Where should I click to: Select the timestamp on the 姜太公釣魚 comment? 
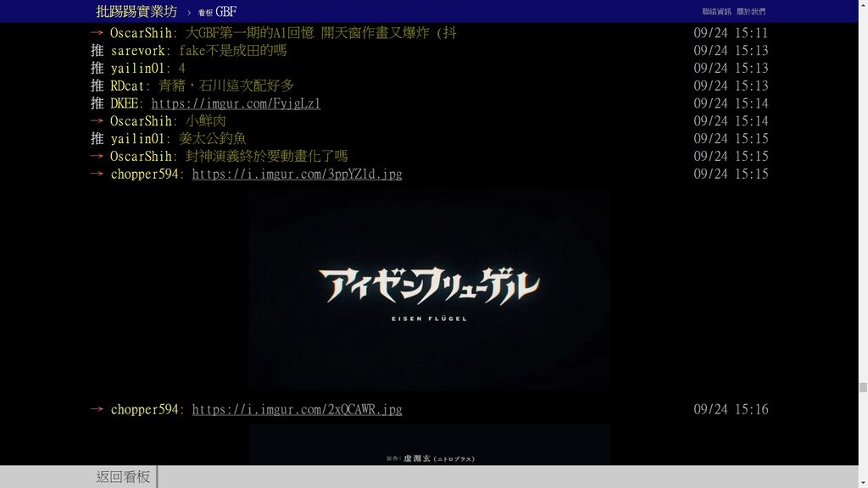pyautogui.click(x=731, y=139)
